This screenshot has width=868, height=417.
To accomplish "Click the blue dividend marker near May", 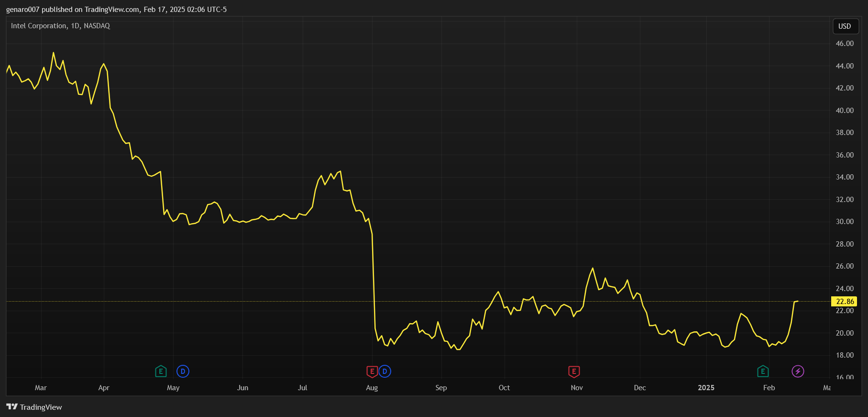I will [183, 371].
